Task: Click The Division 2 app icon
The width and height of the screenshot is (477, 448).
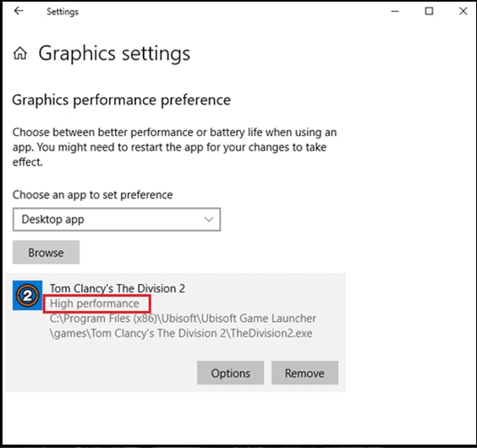Action: pos(27,295)
